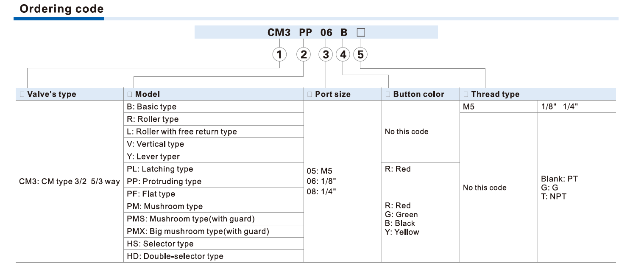Select the B: Basic type row

point(151,107)
